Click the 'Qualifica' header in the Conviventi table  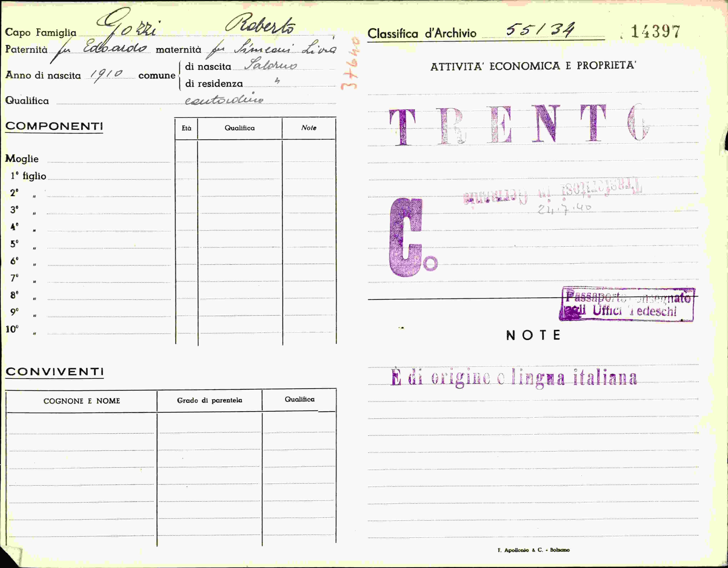[299, 399]
